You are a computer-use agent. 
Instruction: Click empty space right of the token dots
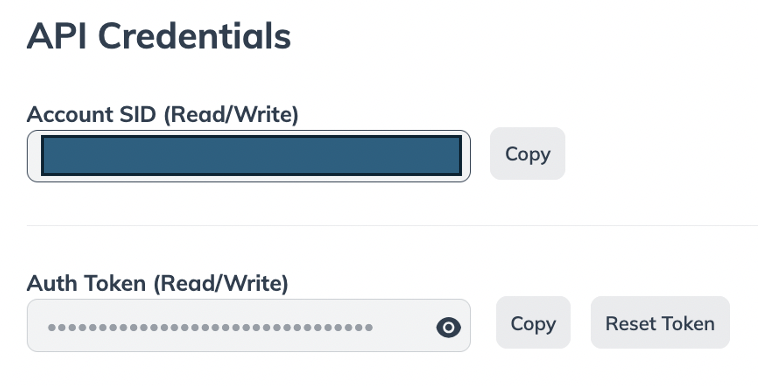point(404,327)
